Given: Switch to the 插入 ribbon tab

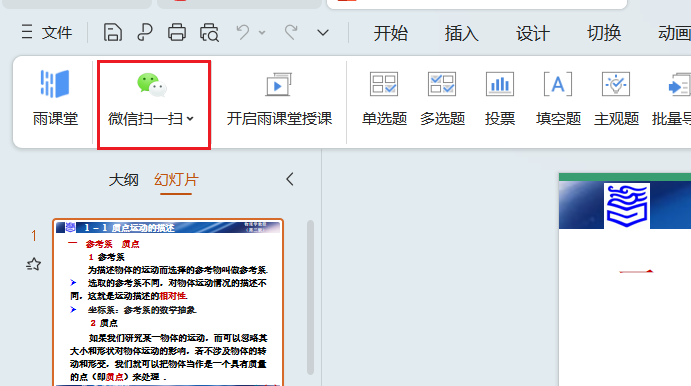Looking at the screenshot, I should coord(461,33).
